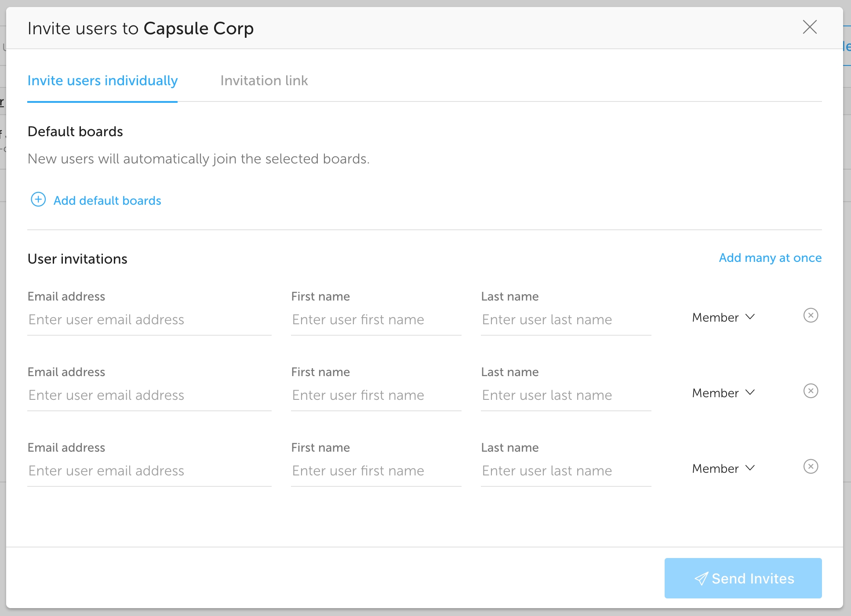
Task: Close the Invite users dialog
Action: (x=809, y=27)
